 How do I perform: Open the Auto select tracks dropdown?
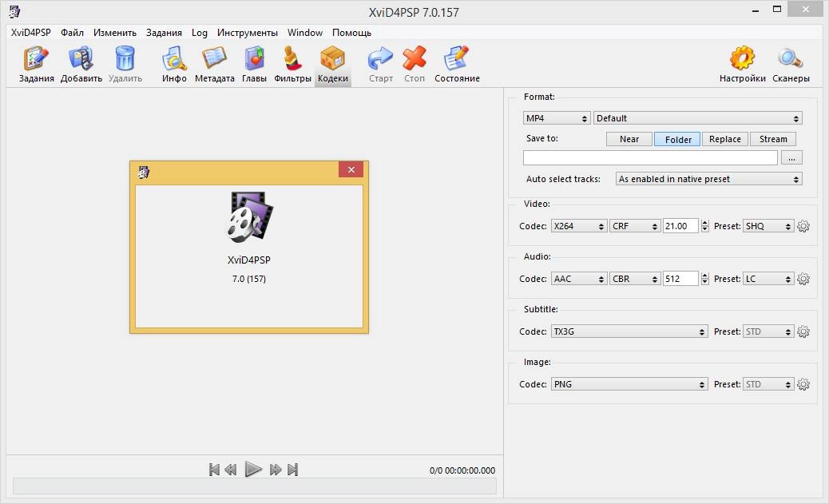708,179
